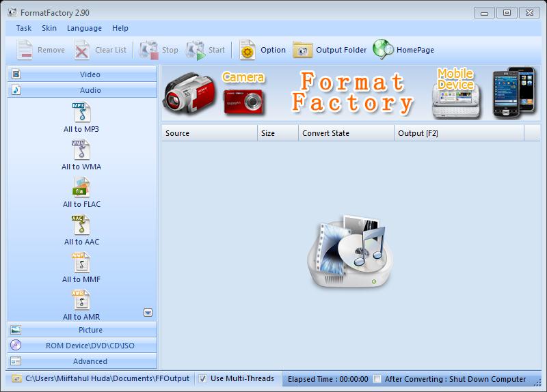Select the All to AAC icon
Viewport: 547px width, 392px height.
click(x=81, y=225)
